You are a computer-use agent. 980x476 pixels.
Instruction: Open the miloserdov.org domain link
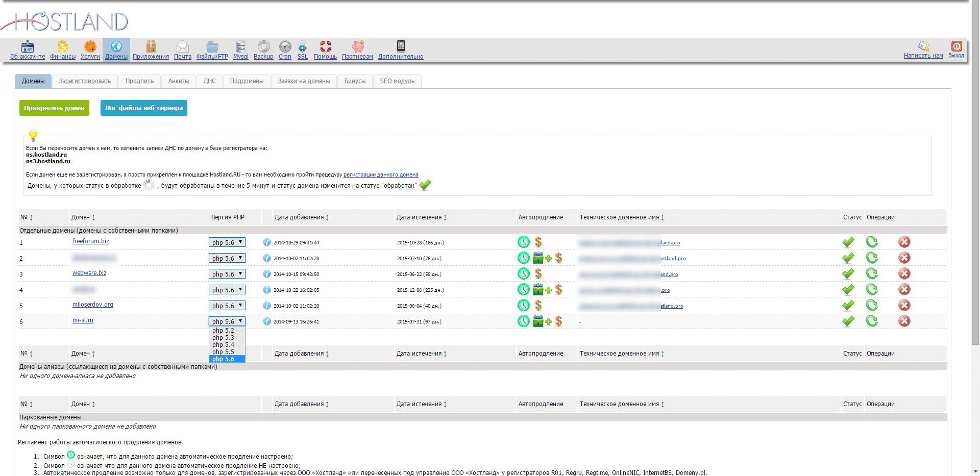(x=92, y=305)
